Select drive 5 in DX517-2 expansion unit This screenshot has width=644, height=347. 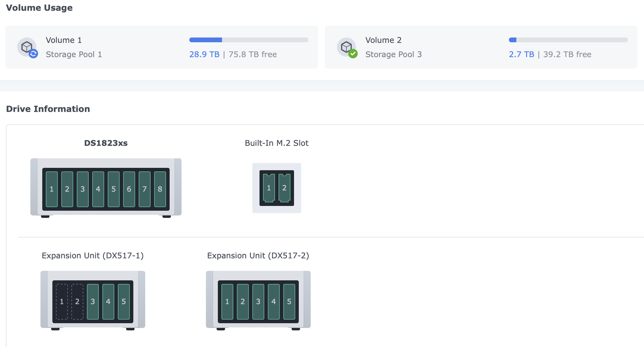point(289,302)
